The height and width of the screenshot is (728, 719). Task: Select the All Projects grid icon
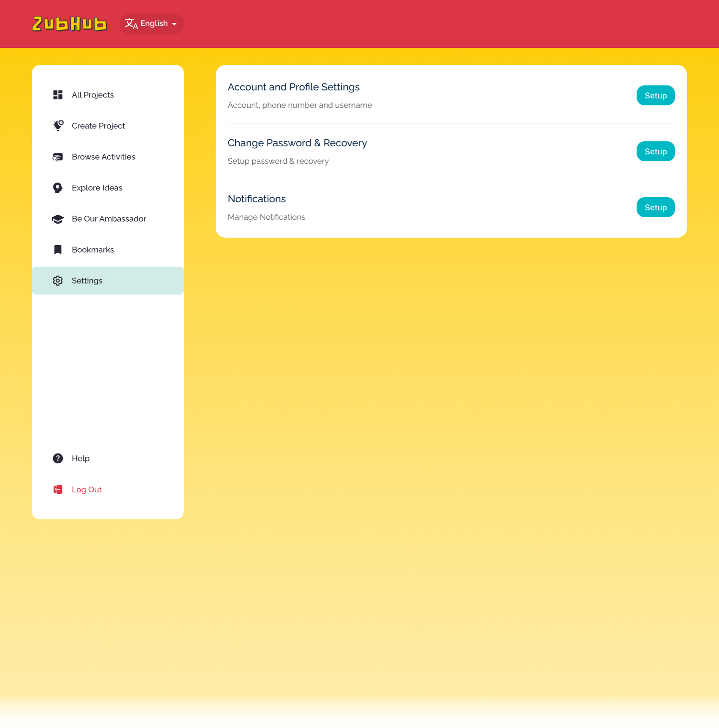click(57, 95)
